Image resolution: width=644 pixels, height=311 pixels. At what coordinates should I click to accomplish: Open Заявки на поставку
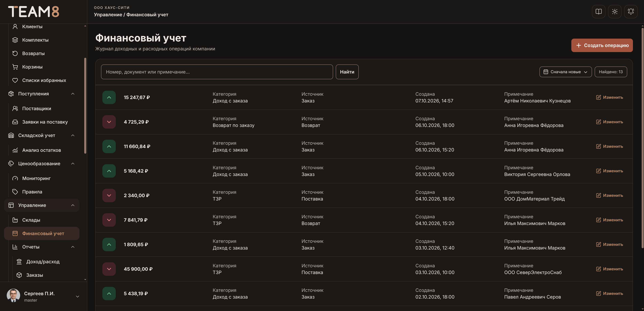pyautogui.click(x=42, y=122)
